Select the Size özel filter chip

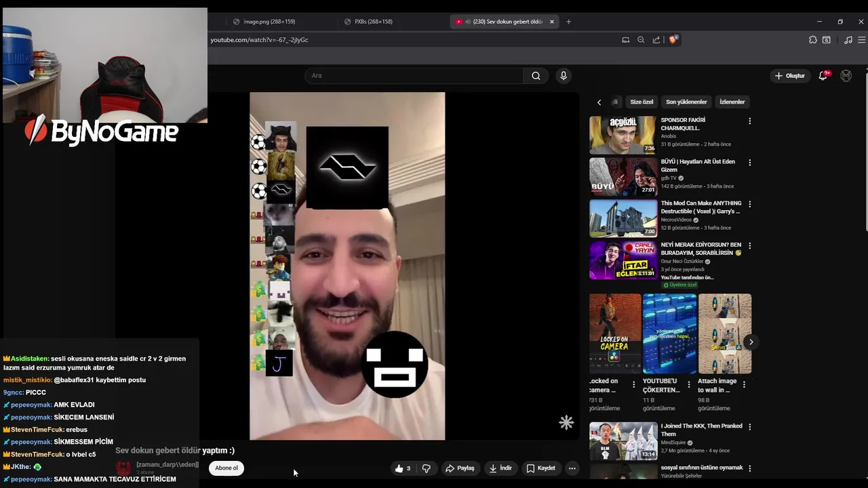point(642,102)
